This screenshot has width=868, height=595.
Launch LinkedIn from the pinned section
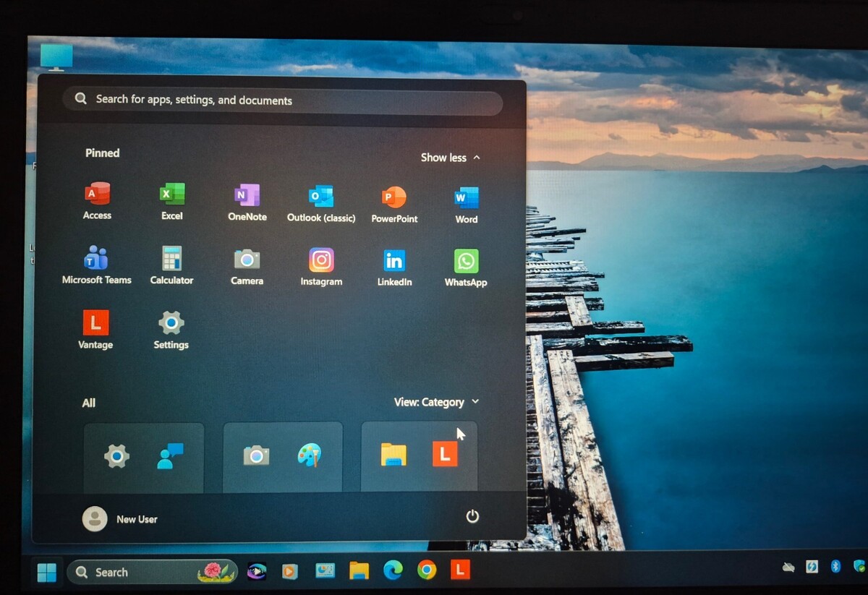pos(394,267)
